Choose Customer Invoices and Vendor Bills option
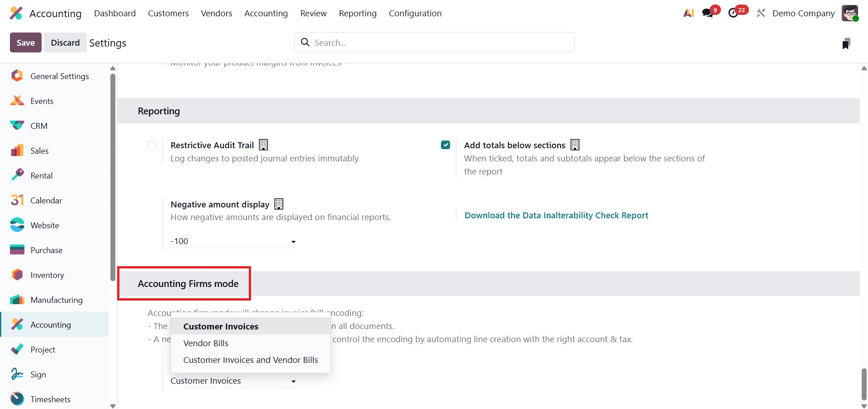The image size is (868, 409). pos(251,360)
